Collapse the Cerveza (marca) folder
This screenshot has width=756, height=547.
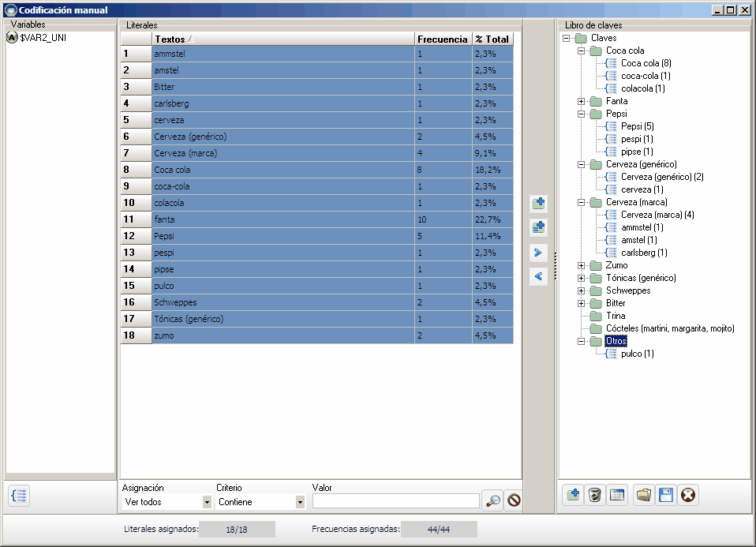click(x=582, y=203)
